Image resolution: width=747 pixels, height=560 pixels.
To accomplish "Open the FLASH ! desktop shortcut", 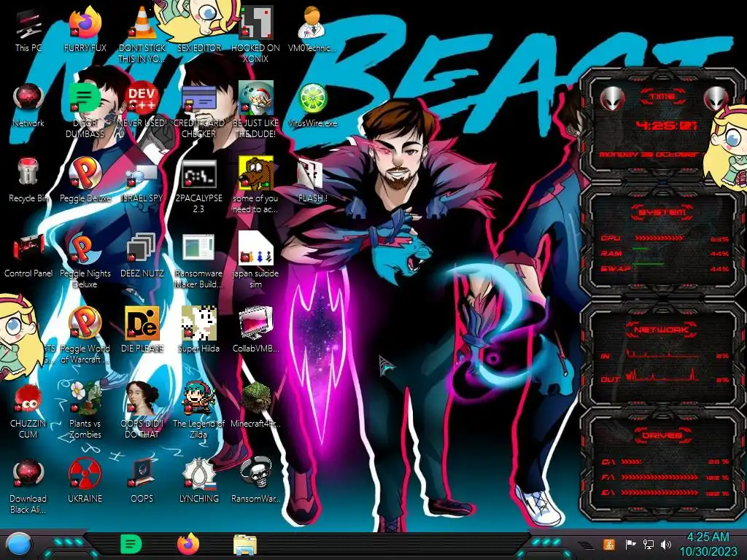I will [x=312, y=180].
